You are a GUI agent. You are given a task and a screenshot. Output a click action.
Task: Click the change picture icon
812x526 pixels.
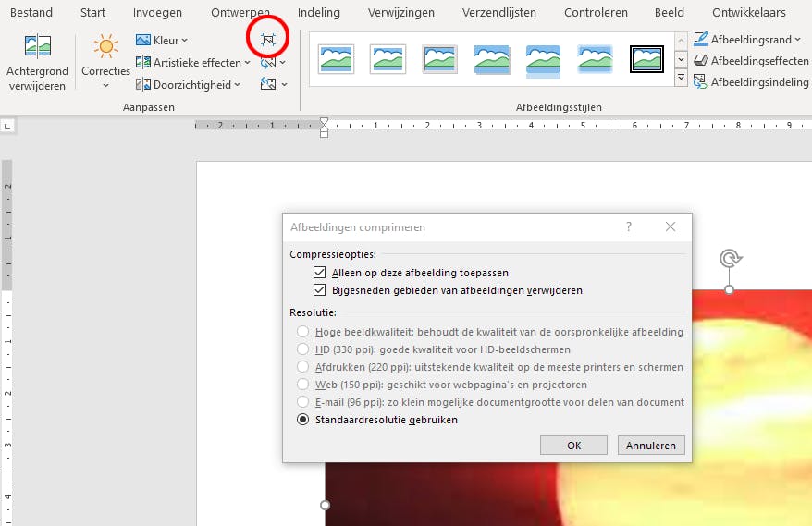267,63
